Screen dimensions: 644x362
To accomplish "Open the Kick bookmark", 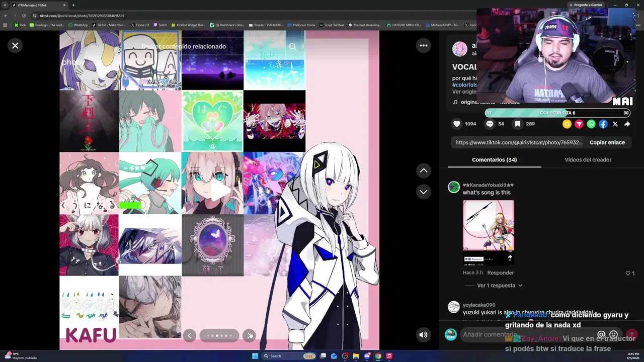I will 20,25.
